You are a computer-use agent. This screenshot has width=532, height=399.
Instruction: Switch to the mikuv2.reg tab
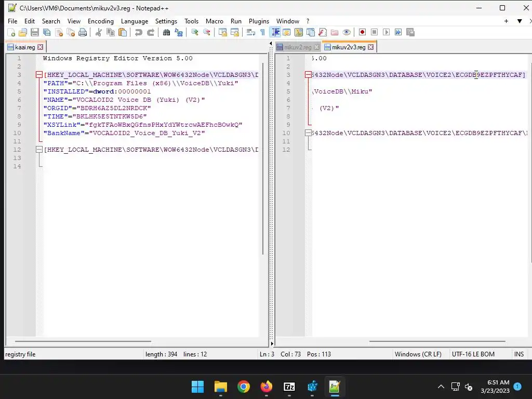[x=297, y=47]
